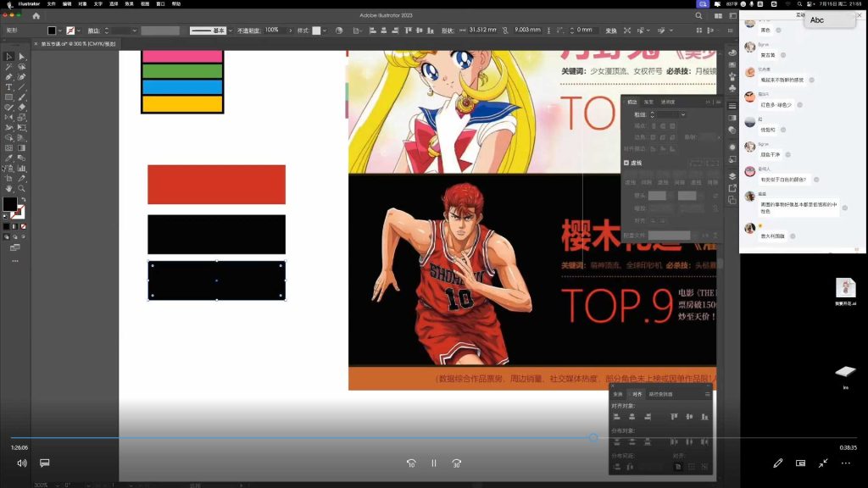
Task: Select the Zoom magnifier tool
Action: tap(21, 189)
